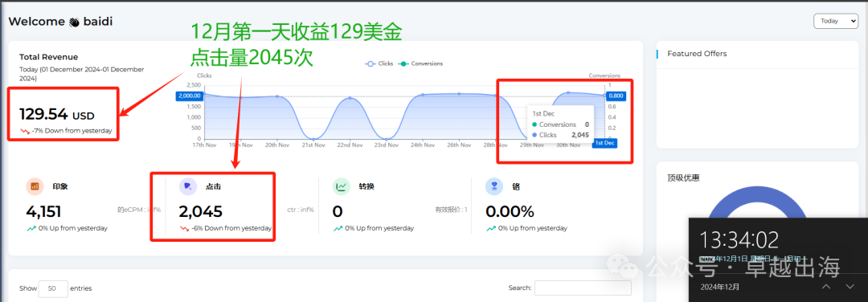Click the red down-trend icon under 2,045
The height and width of the screenshot is (302, 868).
[184, 228]
